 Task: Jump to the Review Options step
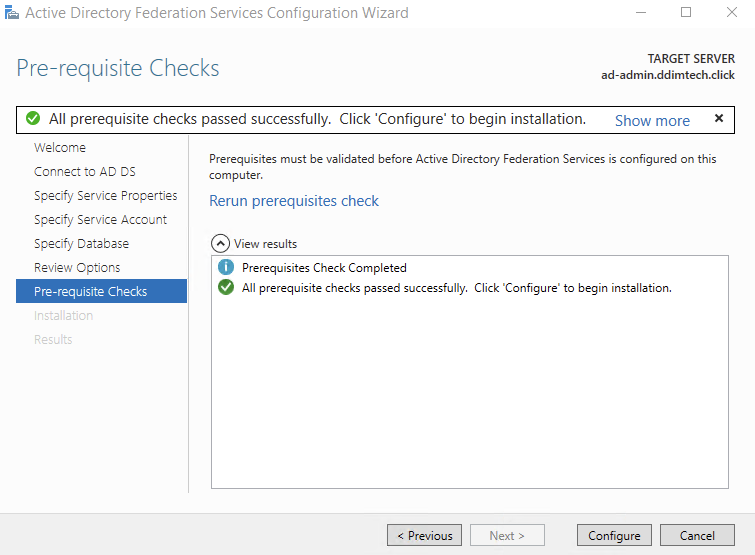77,268
